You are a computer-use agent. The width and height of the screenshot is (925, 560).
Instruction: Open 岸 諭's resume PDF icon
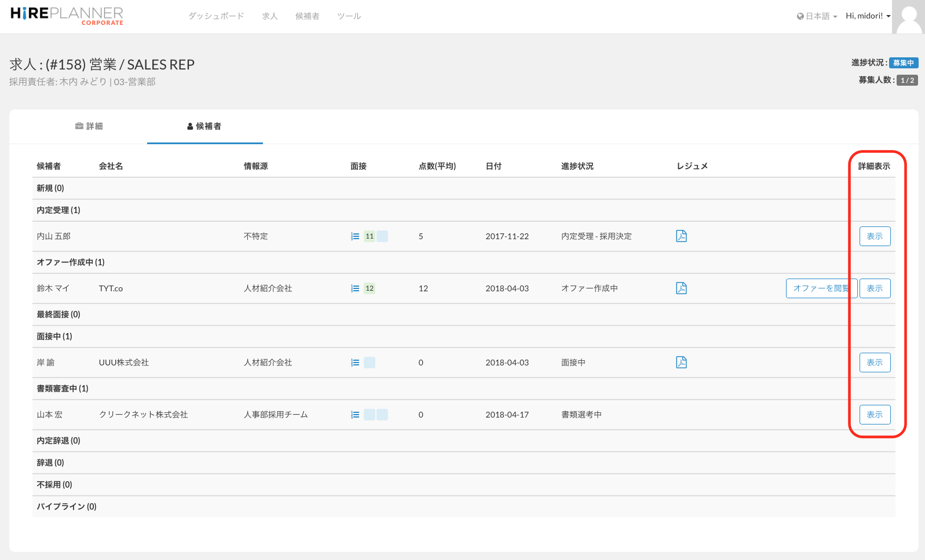681,363
